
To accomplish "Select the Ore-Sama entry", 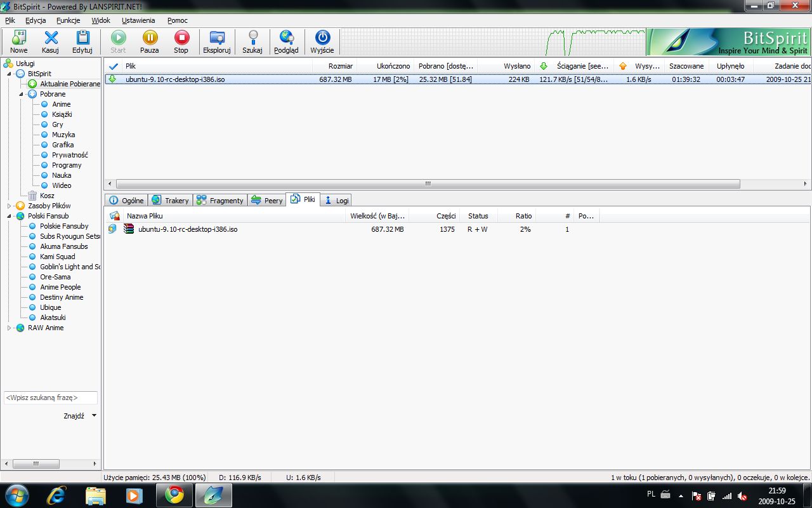I will click(x=55, y=277).
